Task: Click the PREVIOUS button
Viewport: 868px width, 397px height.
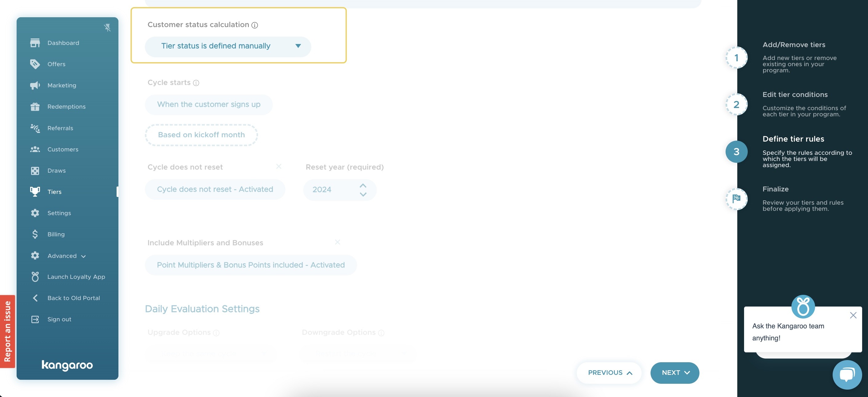Action: [x=609, y=373]
